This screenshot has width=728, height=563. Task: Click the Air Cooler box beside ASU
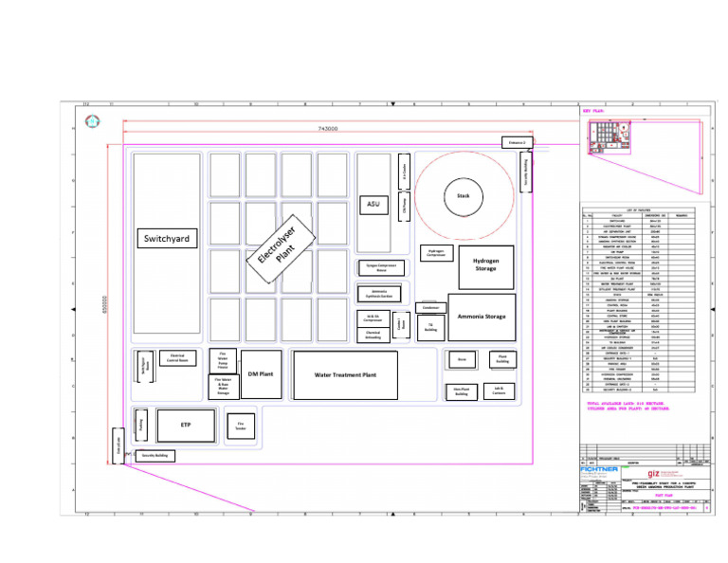405,172
